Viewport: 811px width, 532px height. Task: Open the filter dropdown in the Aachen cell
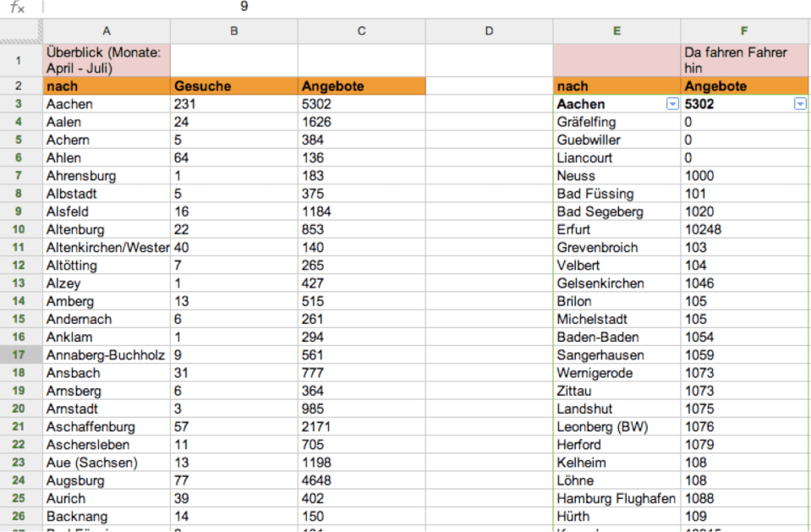(x=672, y=104)
